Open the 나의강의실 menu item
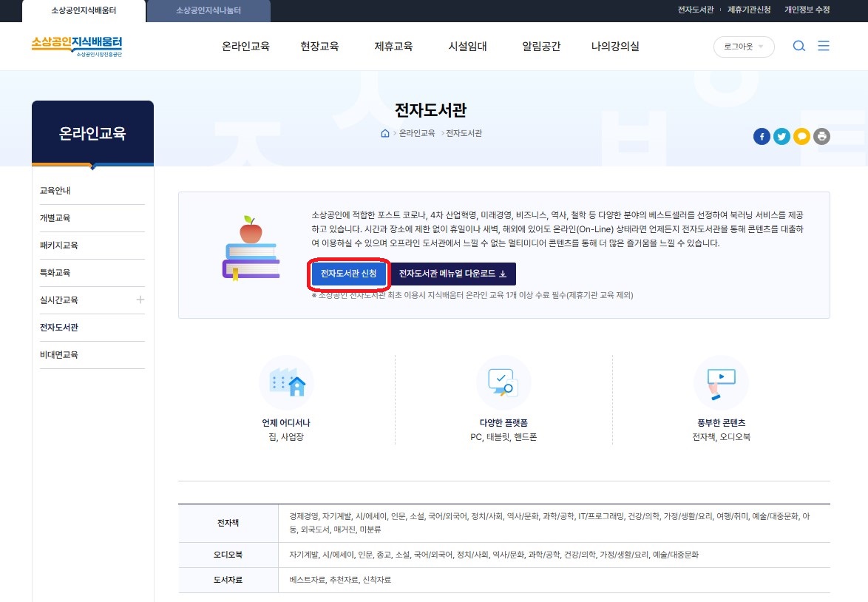Viewport: 868px width, 602px height. click(x=614, y=46)
